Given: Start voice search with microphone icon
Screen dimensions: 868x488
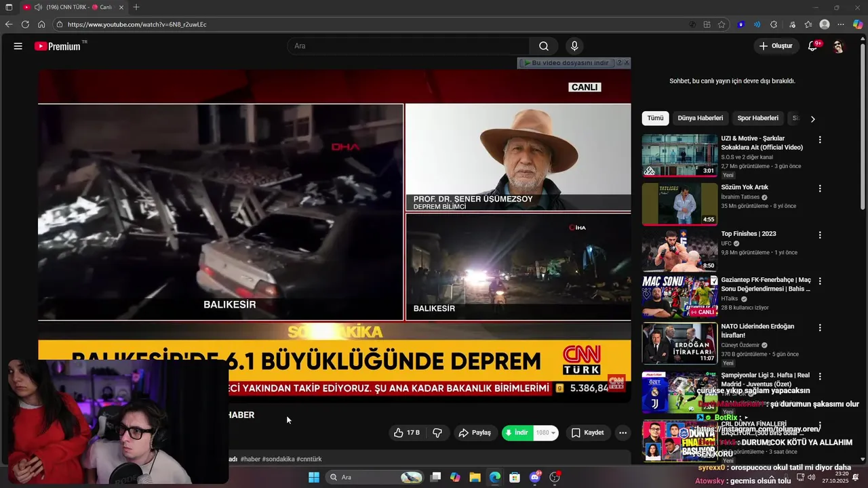Looking at the screenshot, I should tap(574, 46).
